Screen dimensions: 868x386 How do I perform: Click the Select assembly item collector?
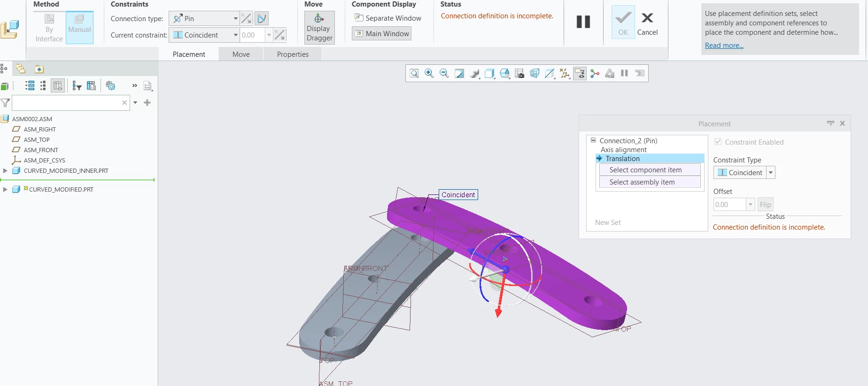pyautogui.click(x=650, y=182)
